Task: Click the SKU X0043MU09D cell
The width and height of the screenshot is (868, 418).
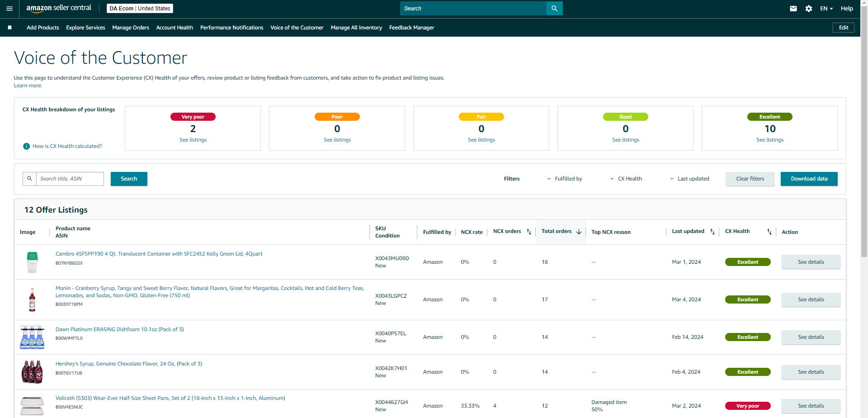Action: (392, 258)
